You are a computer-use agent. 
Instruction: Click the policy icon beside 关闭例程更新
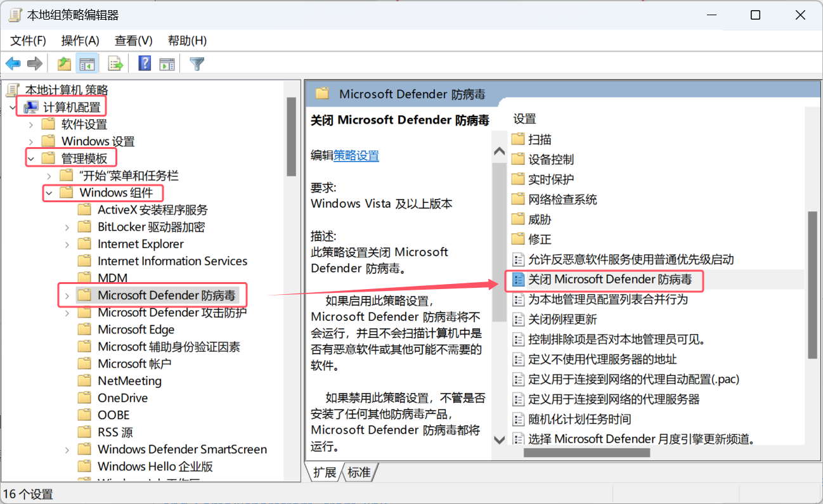(519, 319)
